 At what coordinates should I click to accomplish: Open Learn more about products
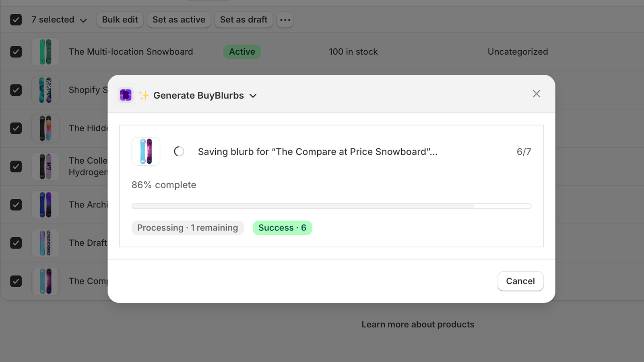[x=417, y=324]
